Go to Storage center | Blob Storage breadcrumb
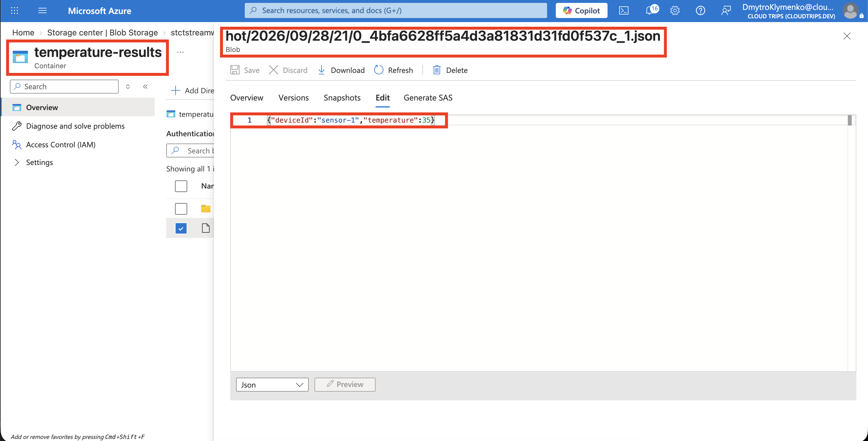 pos(102,33)
